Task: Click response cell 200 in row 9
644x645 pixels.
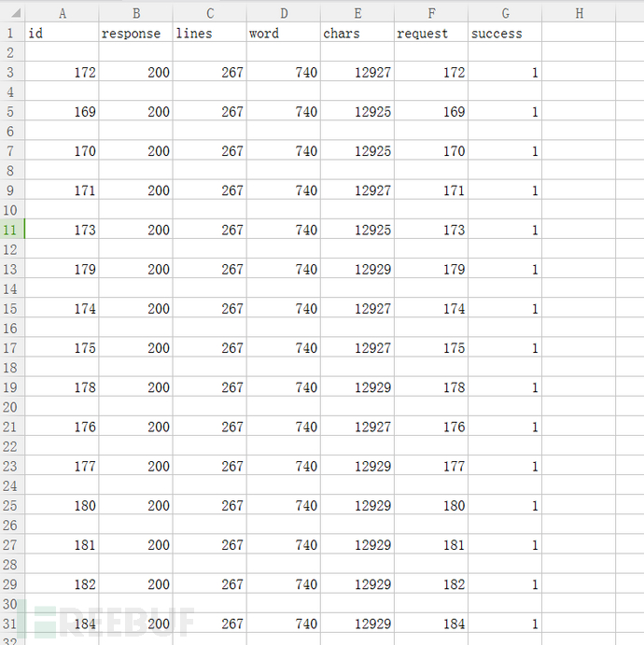Action: coord(136,190)
